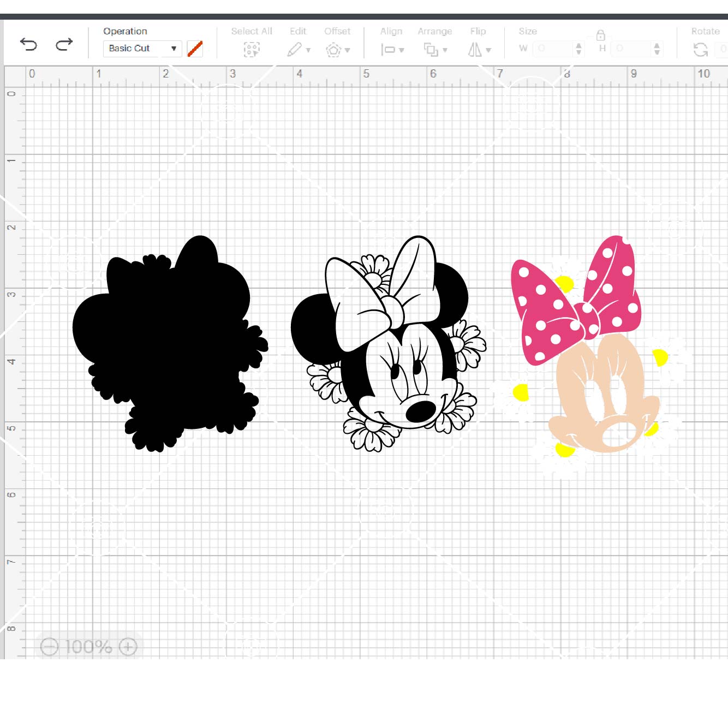Image resolution: width=728 pixels, height=728 pixels.
Task: Expand the Flip dropdown arrow
Action: pyautogui.click(x=488, y=50)
